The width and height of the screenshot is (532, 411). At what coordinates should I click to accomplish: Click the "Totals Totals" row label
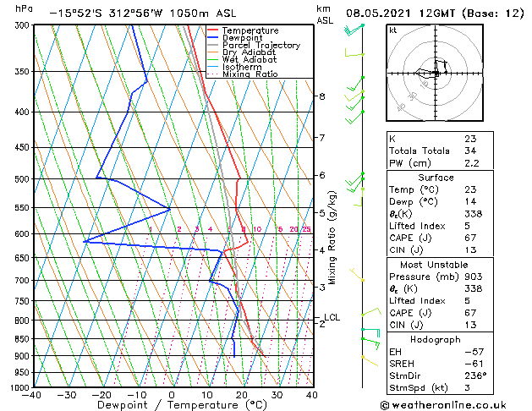(x=420, y=151)
